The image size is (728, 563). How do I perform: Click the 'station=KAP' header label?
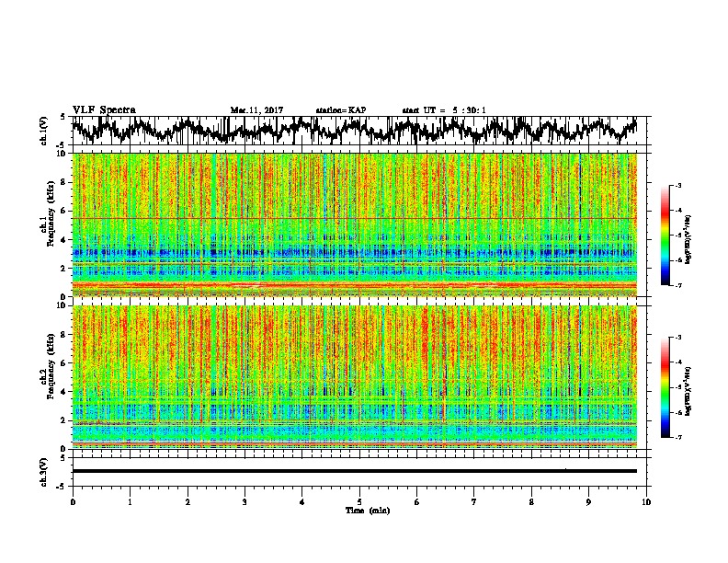341,110
